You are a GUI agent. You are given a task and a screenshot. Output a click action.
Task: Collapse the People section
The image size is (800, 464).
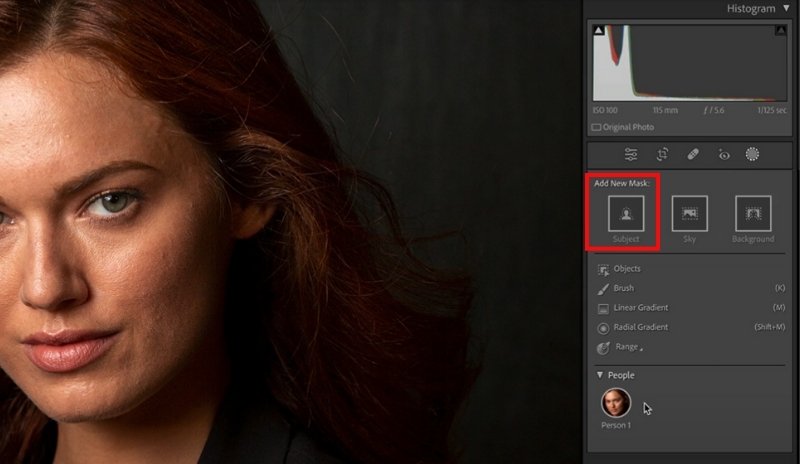point(599,375)
